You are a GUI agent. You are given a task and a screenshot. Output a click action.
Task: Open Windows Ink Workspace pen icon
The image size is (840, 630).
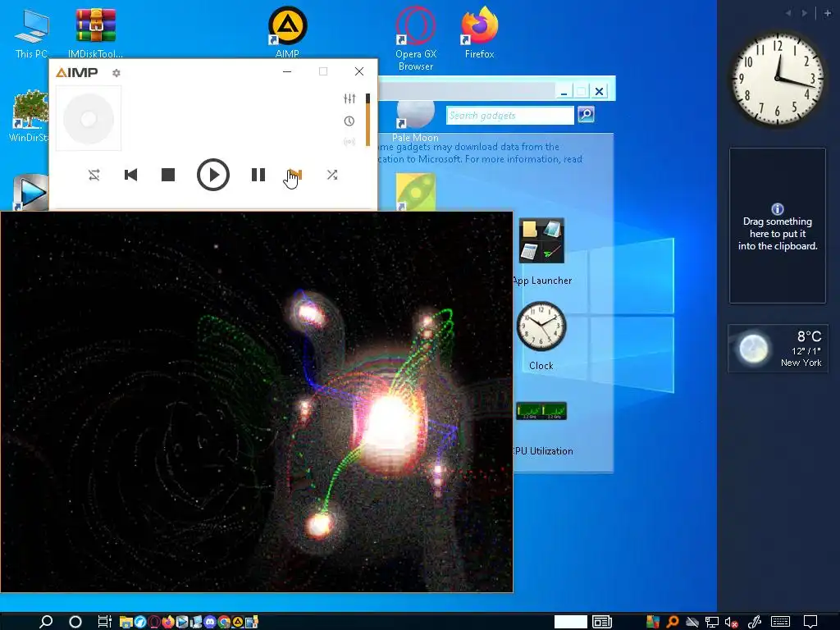click(755, 622)
